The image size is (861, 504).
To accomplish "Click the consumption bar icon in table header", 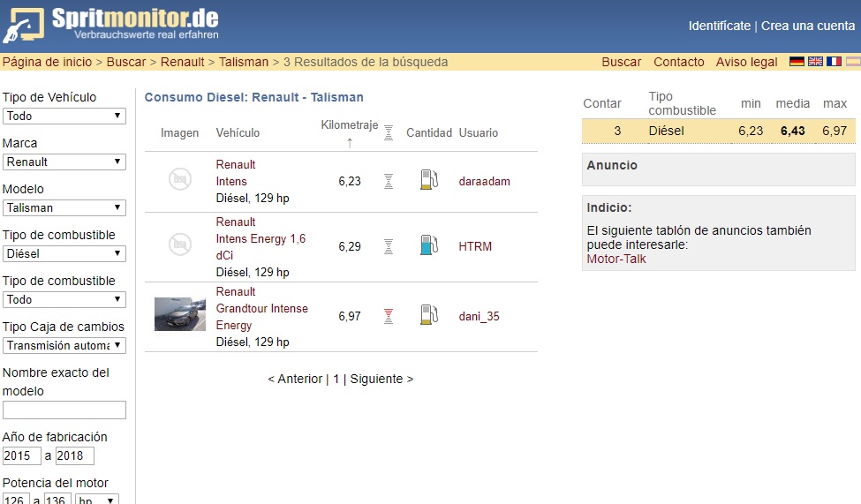I will (389, 132).
